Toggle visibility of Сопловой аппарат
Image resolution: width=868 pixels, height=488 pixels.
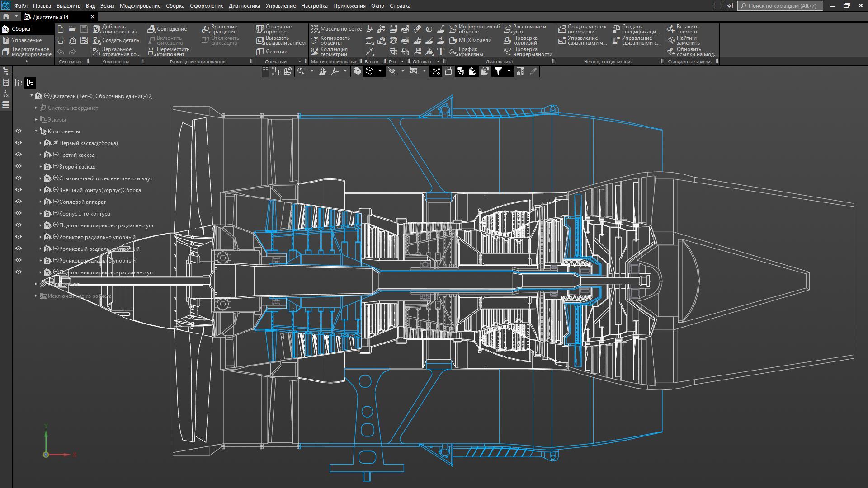click(19, 202)
